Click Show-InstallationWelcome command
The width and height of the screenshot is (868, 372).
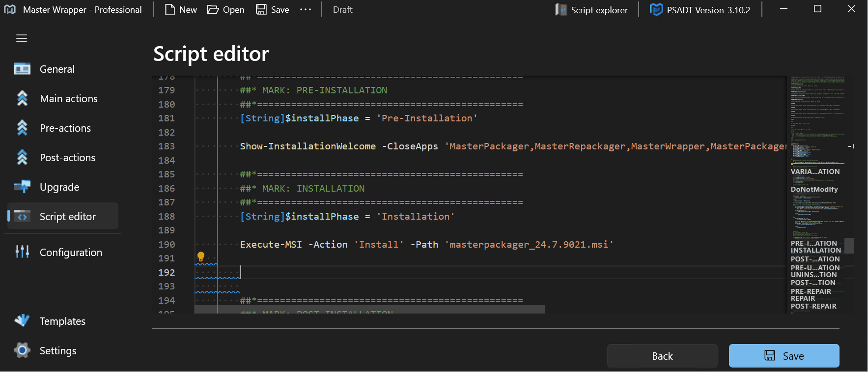pos(308,146)
